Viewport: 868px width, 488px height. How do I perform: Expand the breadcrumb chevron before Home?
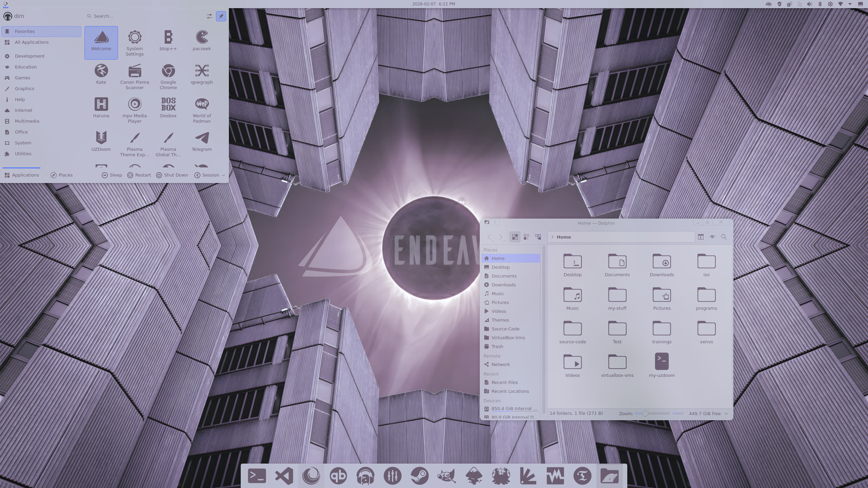[x=552, y=237]
